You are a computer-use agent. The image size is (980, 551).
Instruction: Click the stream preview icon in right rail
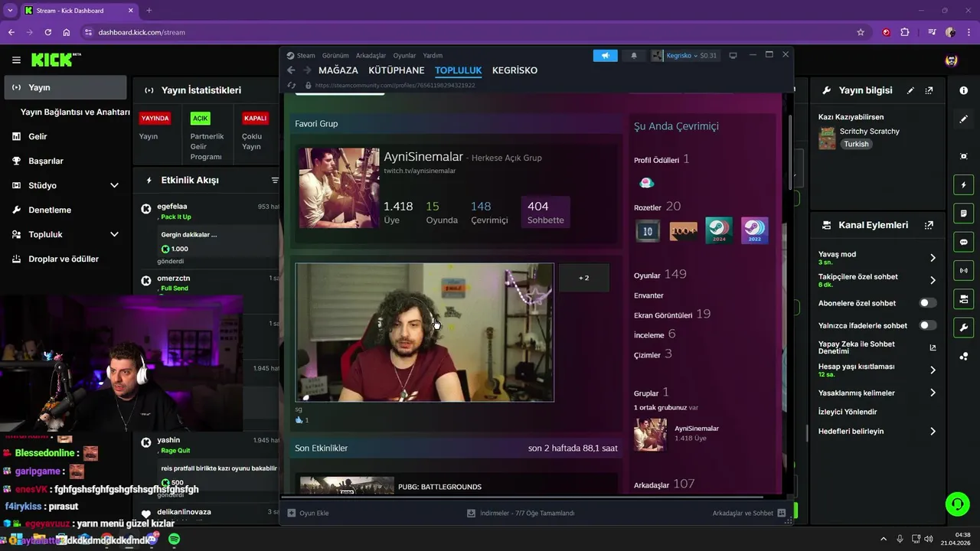tap(963, 156)
